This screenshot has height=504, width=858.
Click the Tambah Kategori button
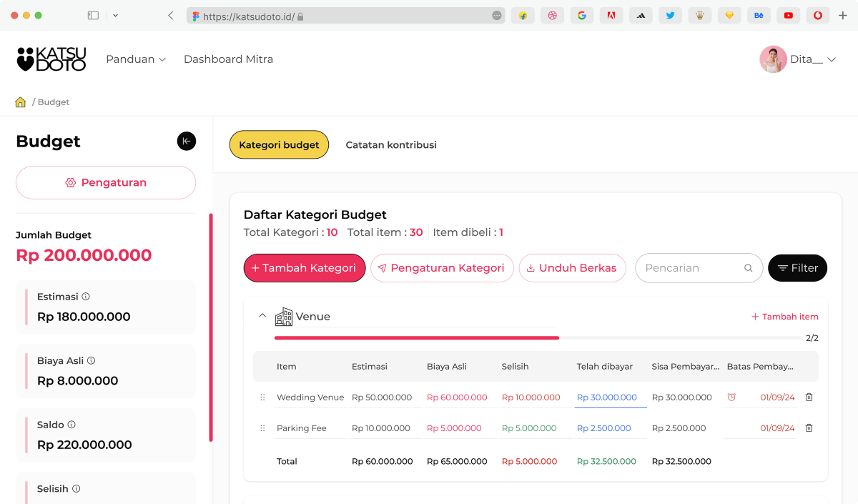305,268
